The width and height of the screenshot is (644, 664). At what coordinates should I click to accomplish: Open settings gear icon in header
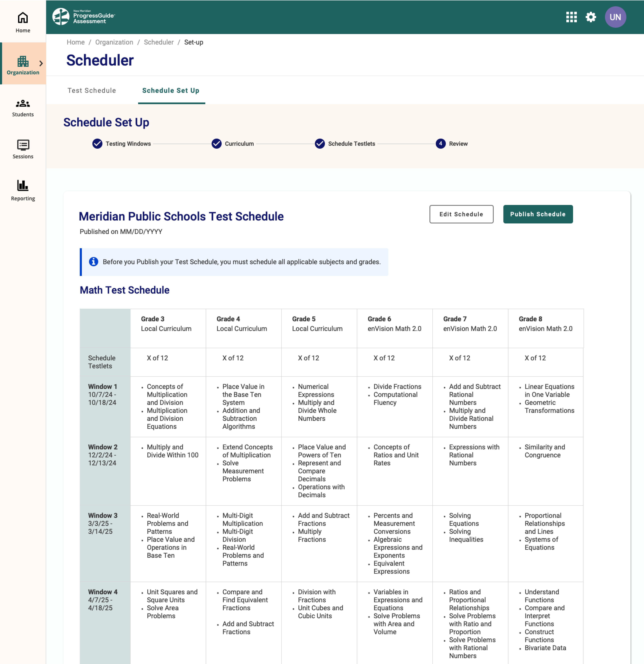pos(591,17)
